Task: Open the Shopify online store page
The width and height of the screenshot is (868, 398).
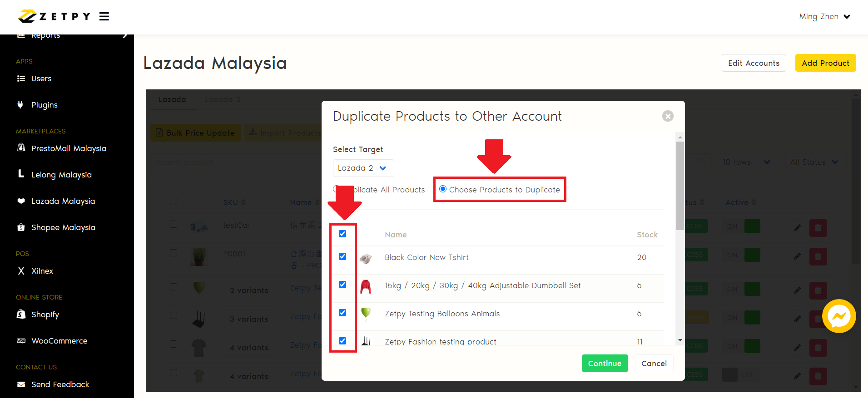Action: pos(45,314)
